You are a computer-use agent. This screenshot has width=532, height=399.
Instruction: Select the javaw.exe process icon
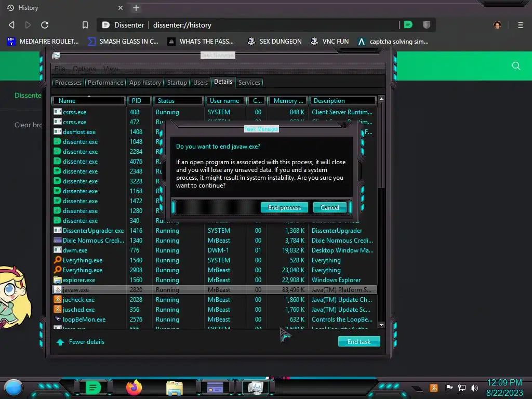coord(58,289)
